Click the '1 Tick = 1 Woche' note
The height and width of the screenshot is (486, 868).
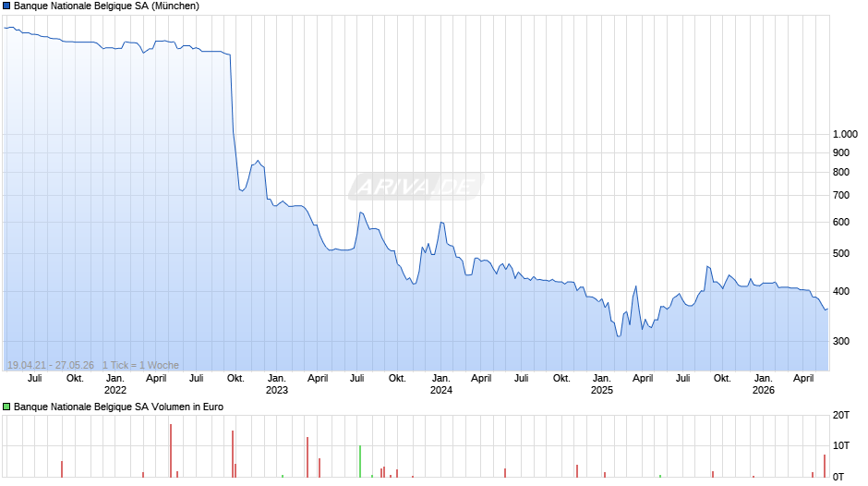[x=140, y=365]
